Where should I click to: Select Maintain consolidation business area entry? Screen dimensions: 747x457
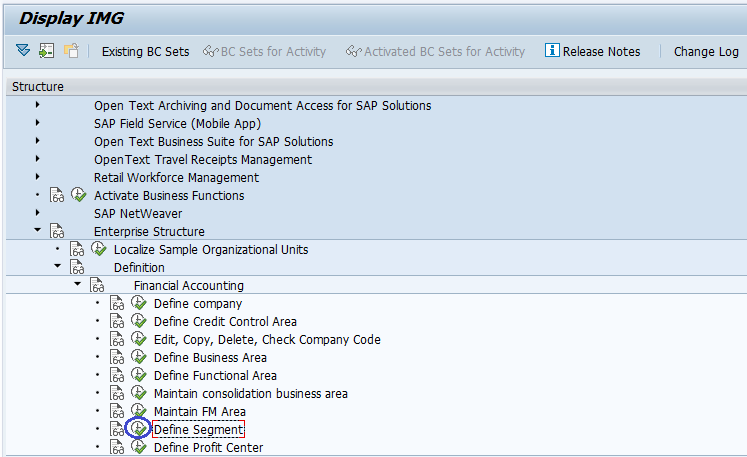tap(251, 394)
